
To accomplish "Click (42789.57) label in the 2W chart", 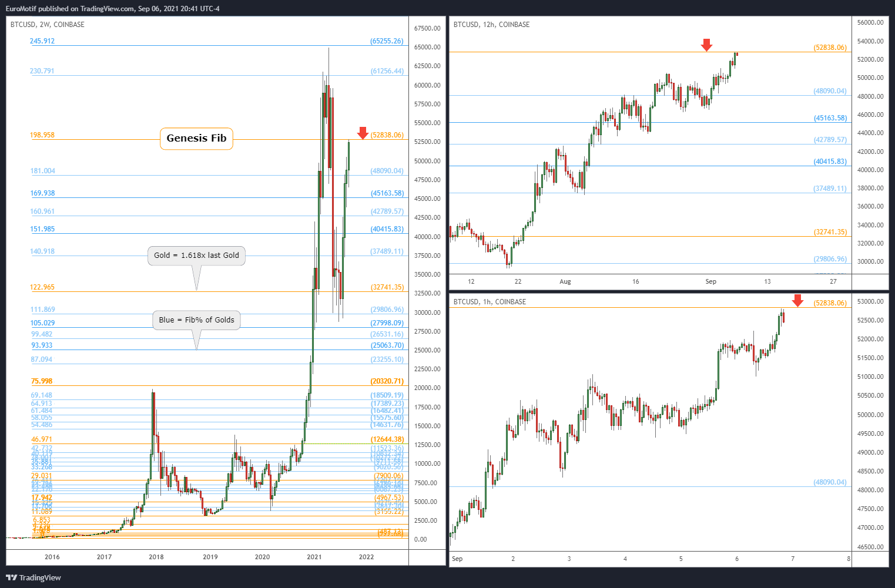I will point(387,211).
